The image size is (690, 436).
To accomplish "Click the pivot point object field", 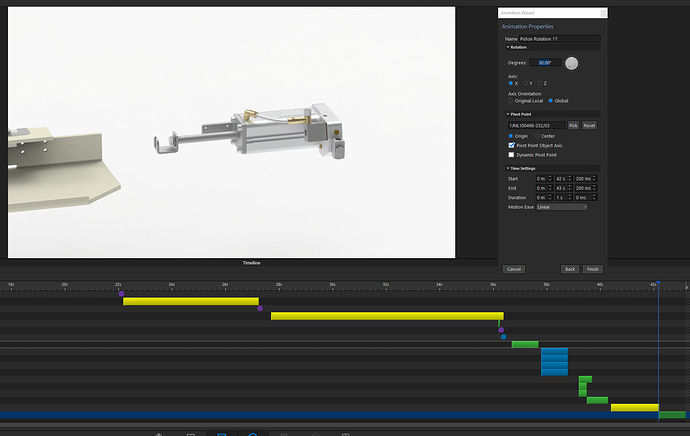I will pyautogui.click(x=536, y=125).
